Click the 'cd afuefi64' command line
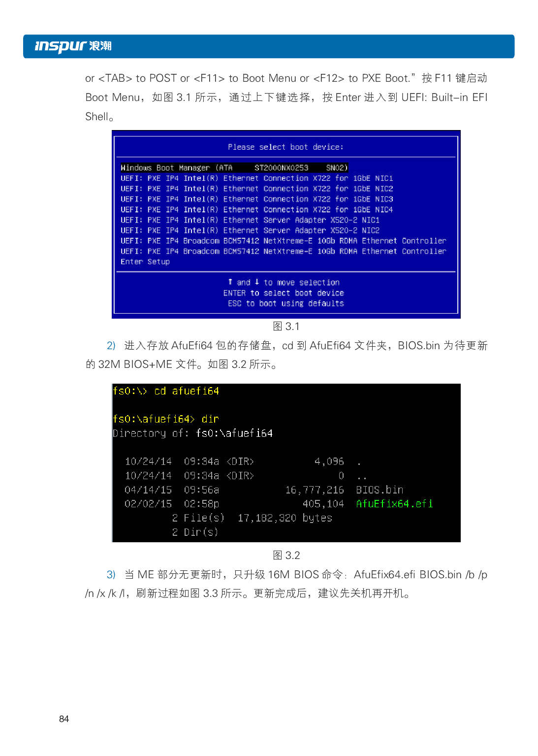Screen dimensions: 538x756 coord(166,391)
